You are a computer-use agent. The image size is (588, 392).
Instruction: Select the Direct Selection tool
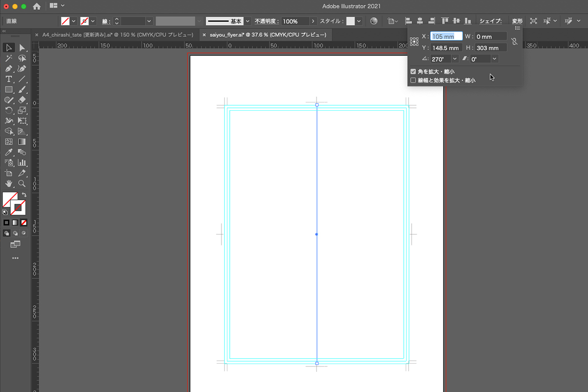point(22,48)
